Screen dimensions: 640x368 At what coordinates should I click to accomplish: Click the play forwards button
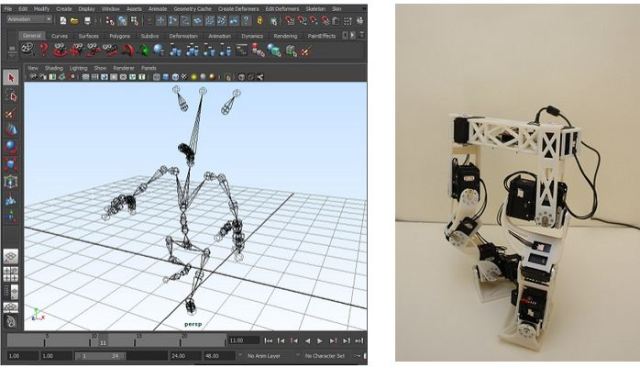click(x=320, y=341)
